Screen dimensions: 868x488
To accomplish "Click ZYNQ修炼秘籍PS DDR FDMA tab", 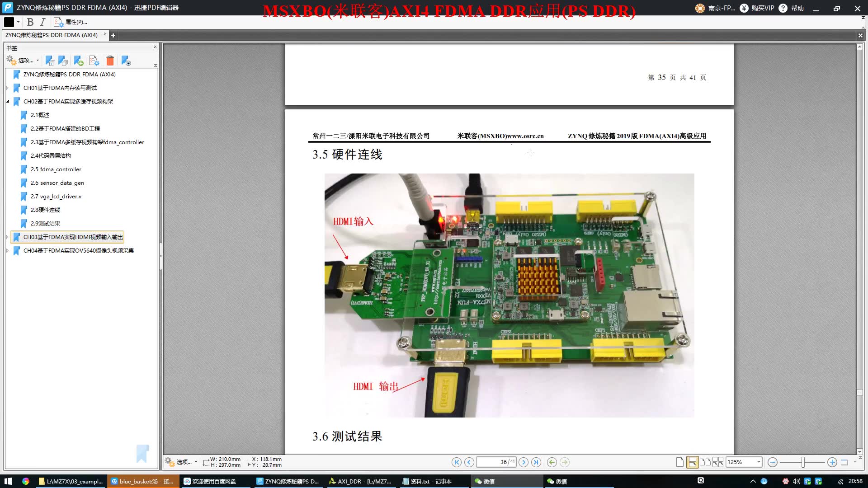I will [52, 34].
